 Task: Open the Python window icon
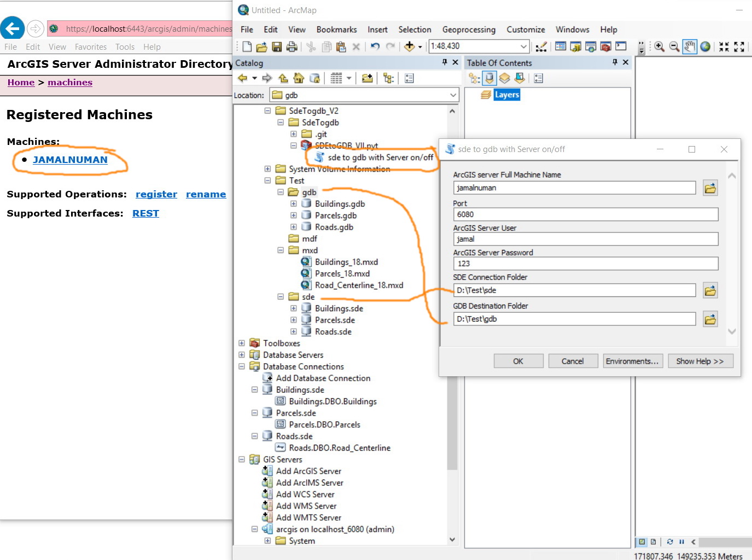coord(621,46)
